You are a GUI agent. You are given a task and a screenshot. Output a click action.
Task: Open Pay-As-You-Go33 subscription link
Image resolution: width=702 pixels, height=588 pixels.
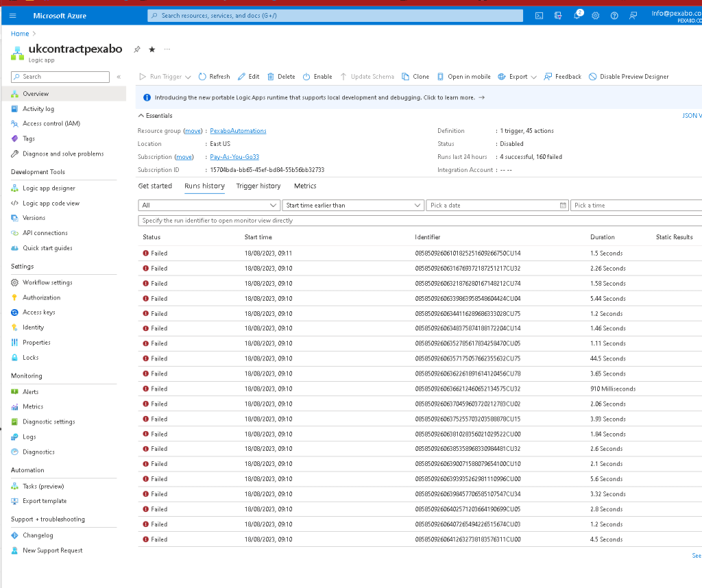pos(234,157)
